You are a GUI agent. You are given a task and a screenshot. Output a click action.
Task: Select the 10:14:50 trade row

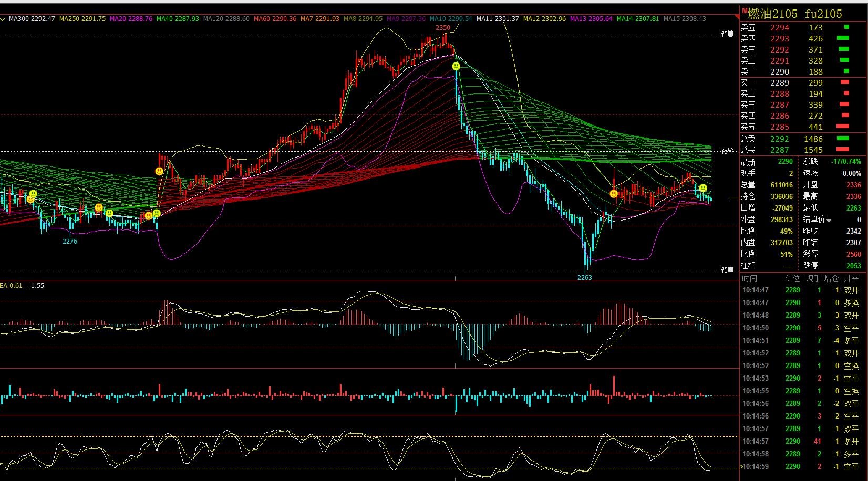click(803, 328)
